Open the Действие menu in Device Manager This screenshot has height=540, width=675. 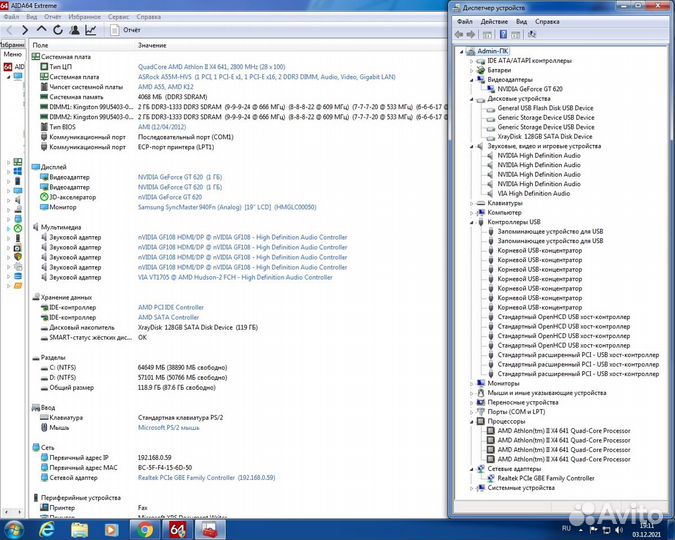point(494,22)
